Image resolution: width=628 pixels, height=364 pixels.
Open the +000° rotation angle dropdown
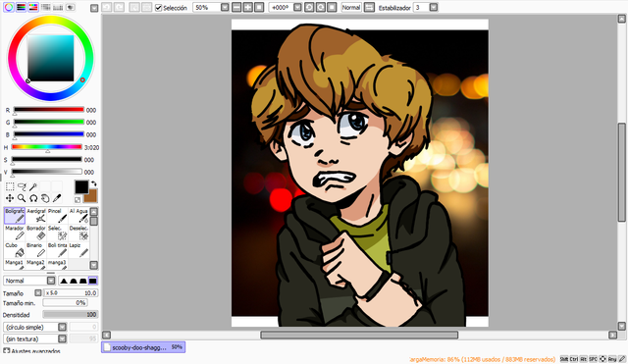pyautogui.click(x=297, y=7)
